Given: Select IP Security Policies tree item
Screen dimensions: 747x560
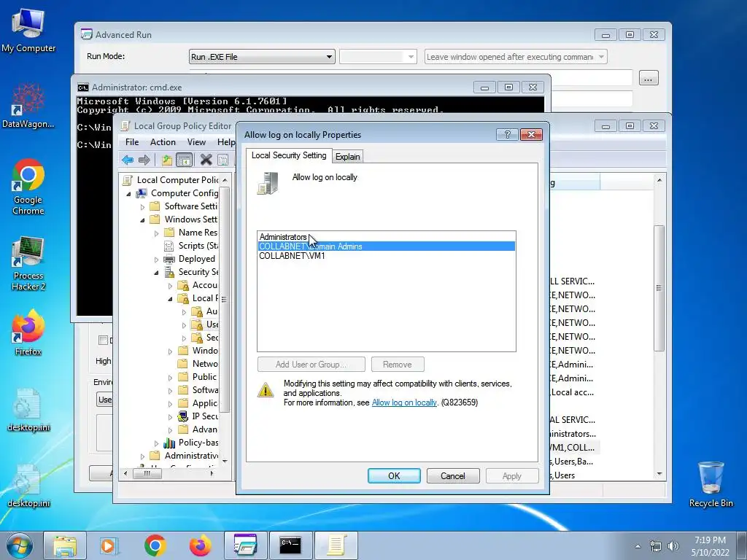Looking at the screenshot, I should click(198, 416).
